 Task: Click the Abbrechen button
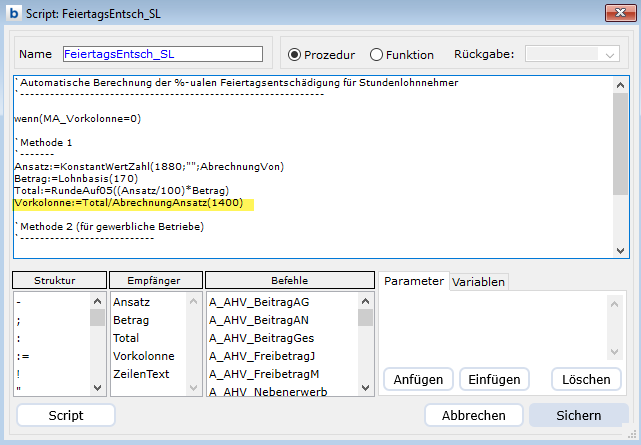[x=473, y=415]
